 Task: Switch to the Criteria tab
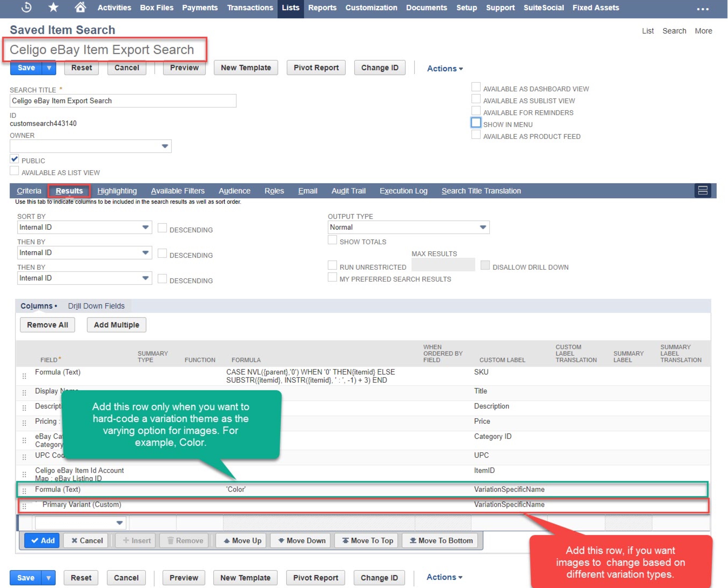point(29,191)
